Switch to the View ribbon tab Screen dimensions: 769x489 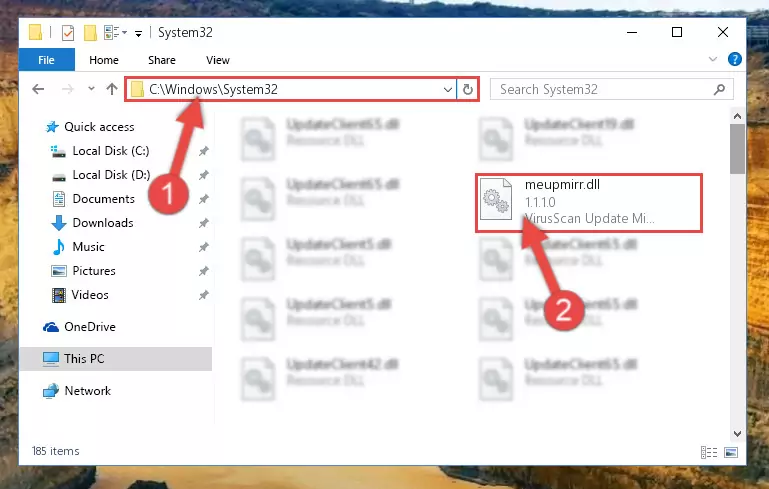tap(217, 60)
